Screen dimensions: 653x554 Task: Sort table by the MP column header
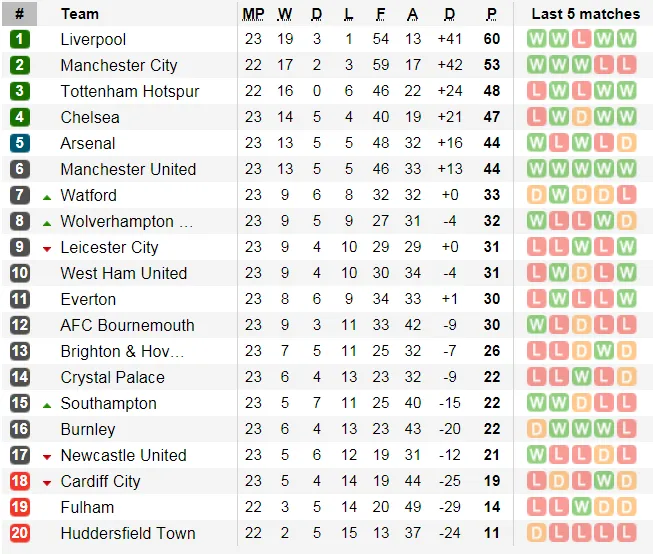tap(253, 14)
